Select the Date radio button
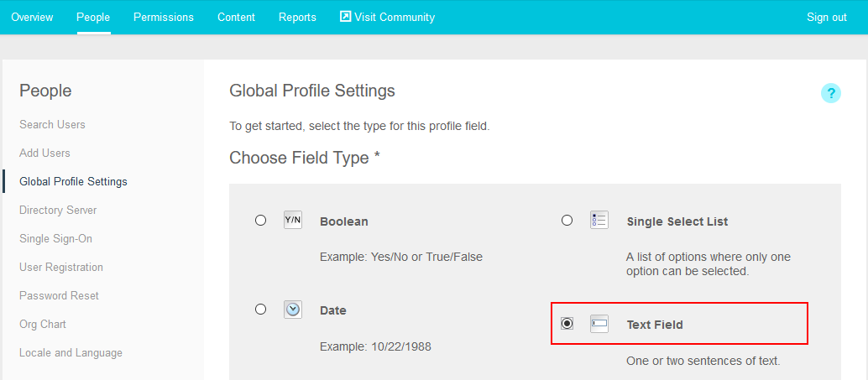 point(260,309)
